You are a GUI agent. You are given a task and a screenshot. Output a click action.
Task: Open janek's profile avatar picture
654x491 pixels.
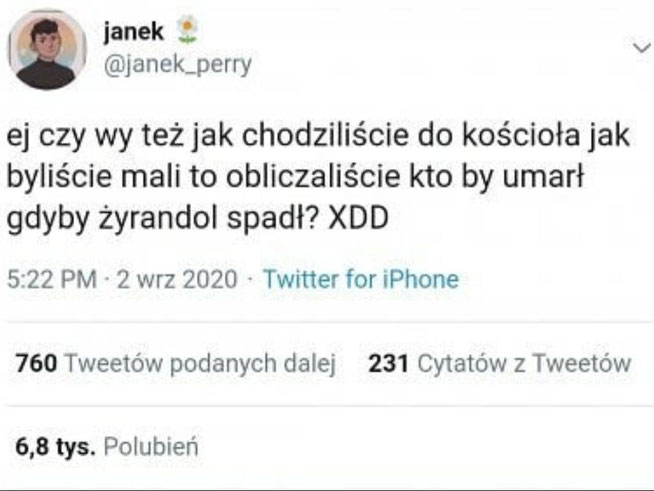[47, 50]
